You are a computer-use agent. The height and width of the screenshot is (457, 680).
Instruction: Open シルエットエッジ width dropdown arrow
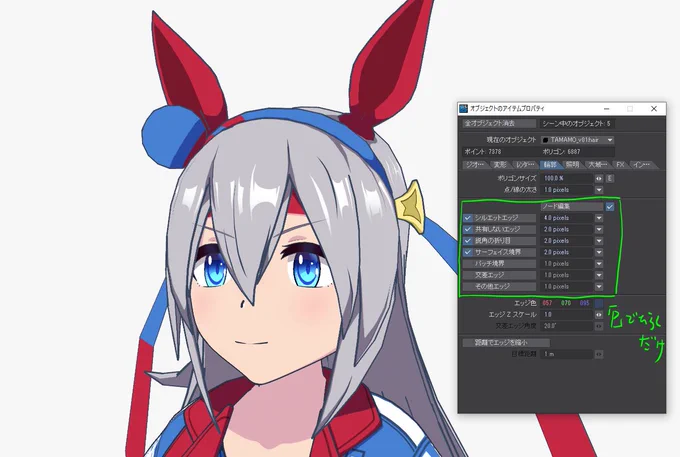(x=599, y=218)
